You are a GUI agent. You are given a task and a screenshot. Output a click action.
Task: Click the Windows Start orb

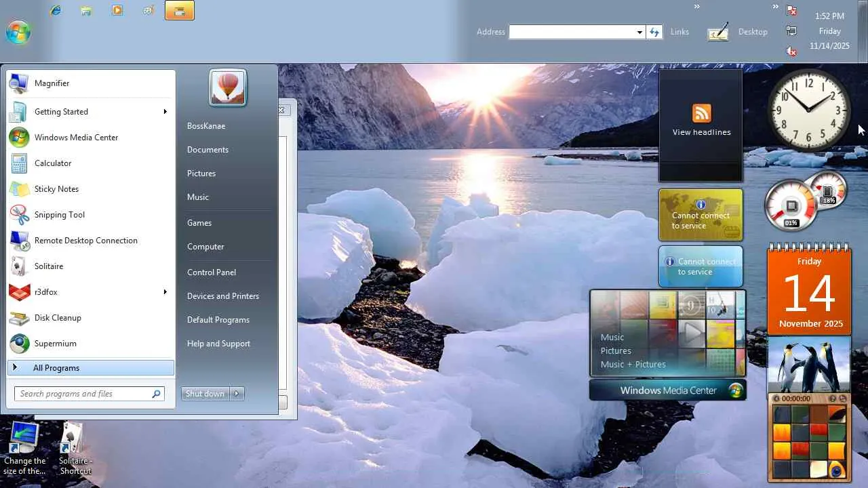18,32
